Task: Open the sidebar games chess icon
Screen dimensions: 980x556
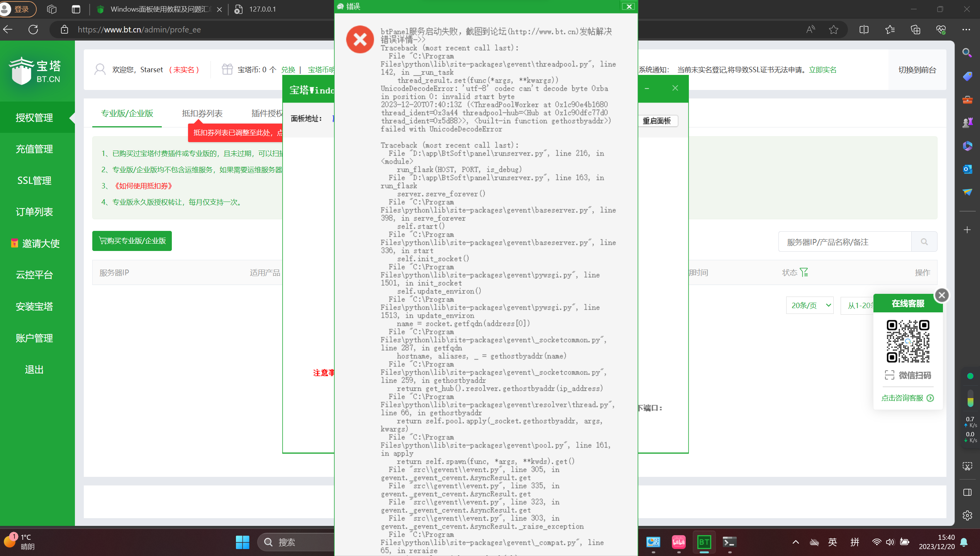Action: point(967,123)
